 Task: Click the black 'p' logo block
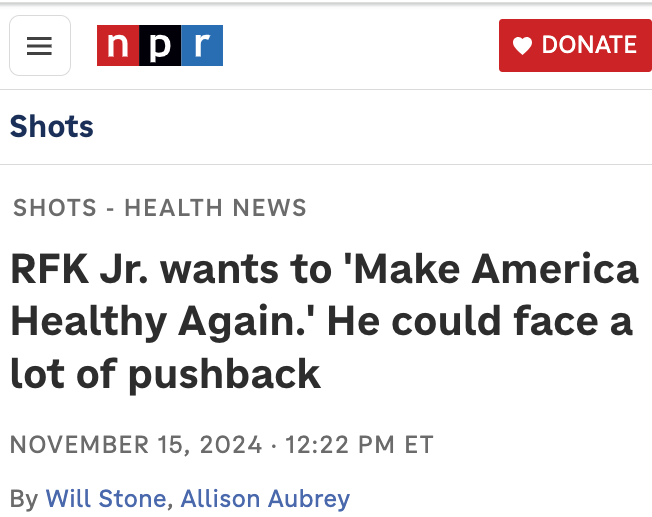click(160, 45)
